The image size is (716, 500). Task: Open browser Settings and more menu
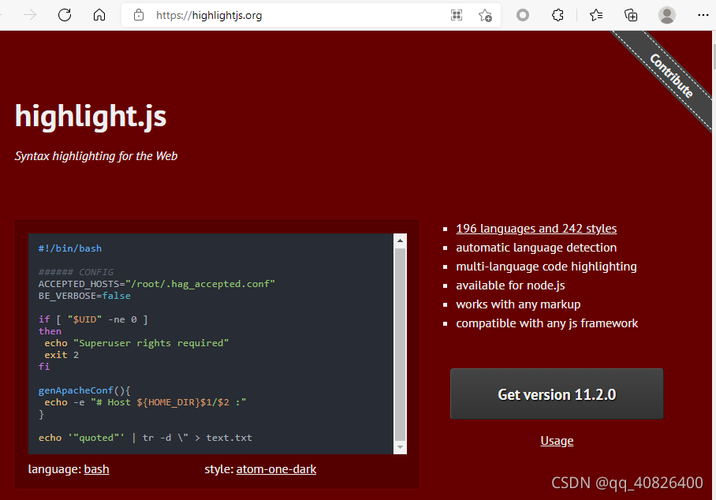click(x=703, y=15)
